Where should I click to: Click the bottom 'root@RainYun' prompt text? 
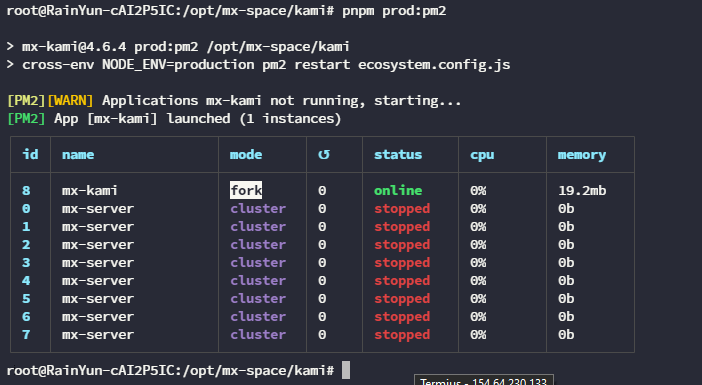170,371
